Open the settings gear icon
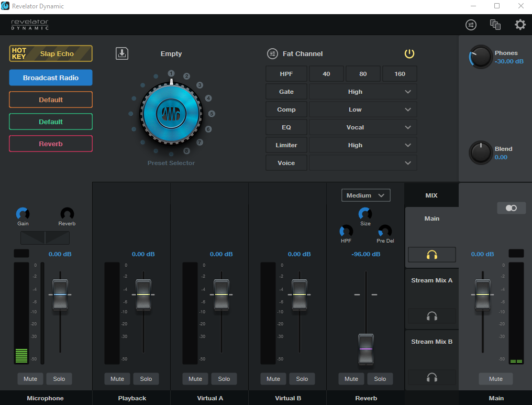The width and height of the screenshot is (532, 405). pos(520,25)
